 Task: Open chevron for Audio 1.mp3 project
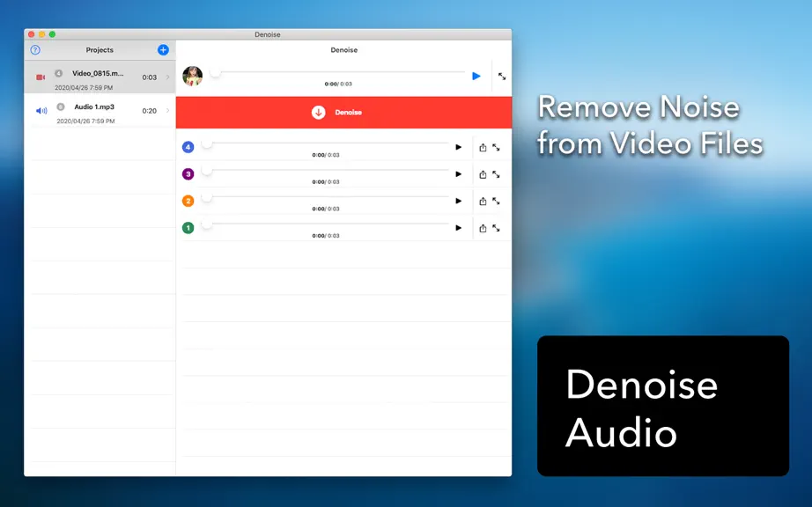pyautogui.click(x=167, y=111)
